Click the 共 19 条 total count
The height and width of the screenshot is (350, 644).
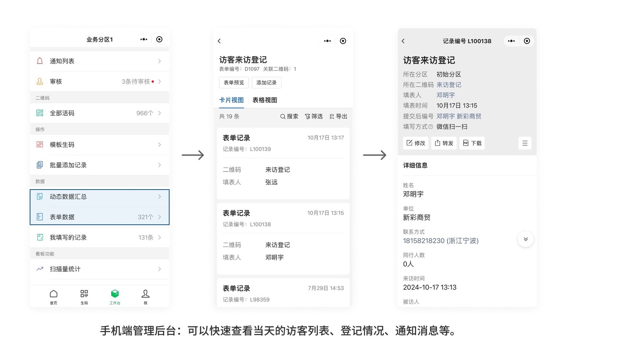229,116
